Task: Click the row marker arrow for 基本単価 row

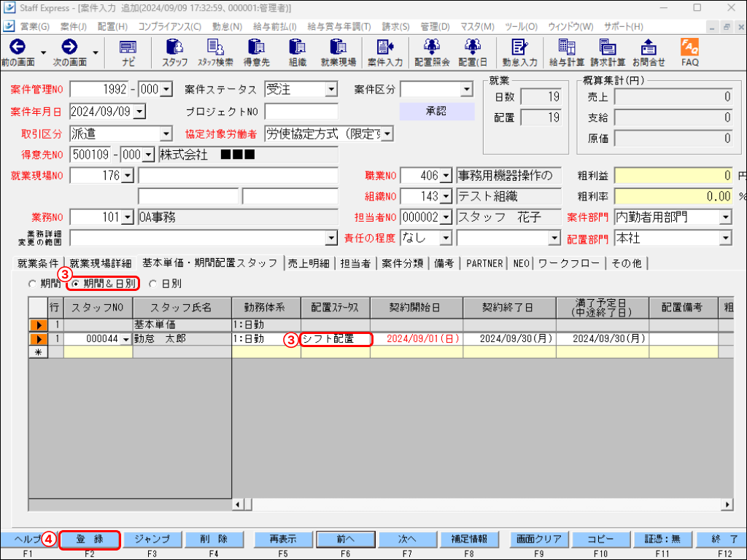Action: 38,325
